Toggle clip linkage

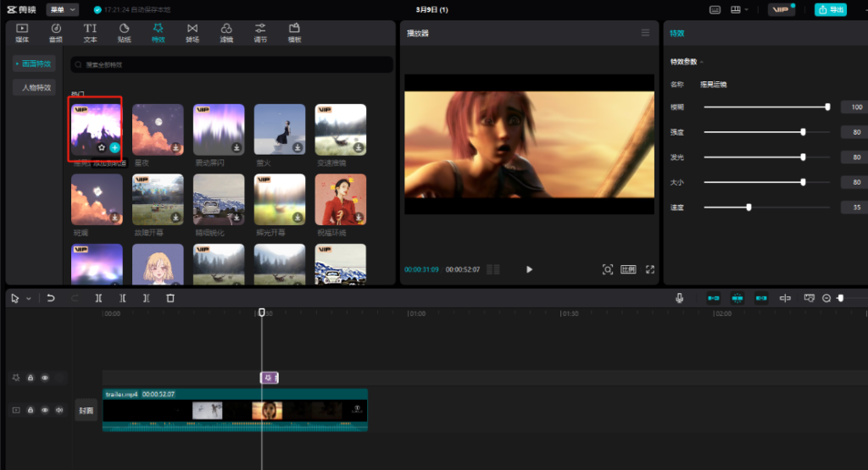point(762,298)
